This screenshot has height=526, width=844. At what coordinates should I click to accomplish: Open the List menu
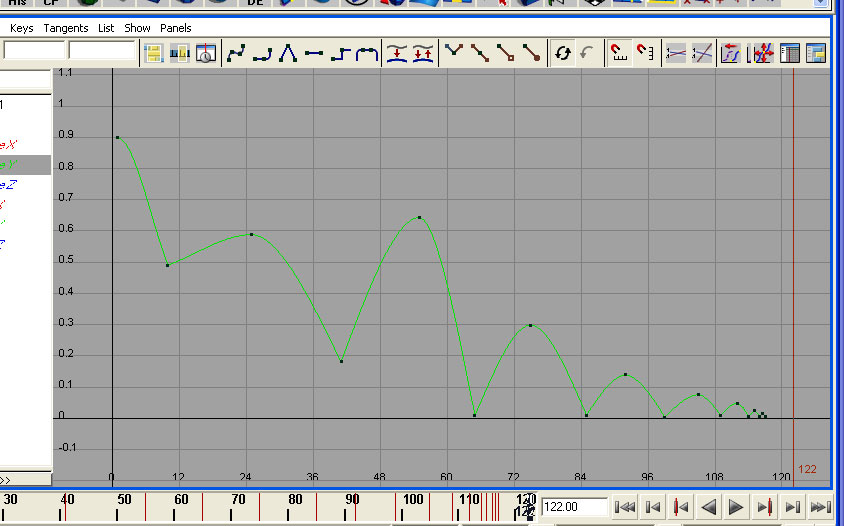tap(106, 28)
